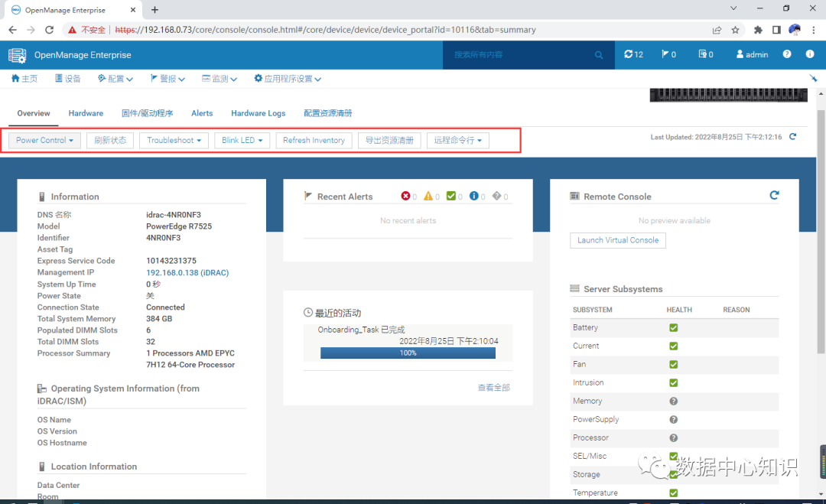Click the OpenManage Enterprise logo icon
Viewport: 826px width, 504px height.
coord(17,55)
